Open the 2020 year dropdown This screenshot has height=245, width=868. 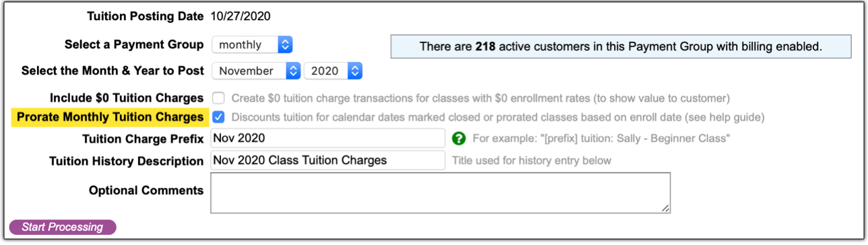pos(334,71)
